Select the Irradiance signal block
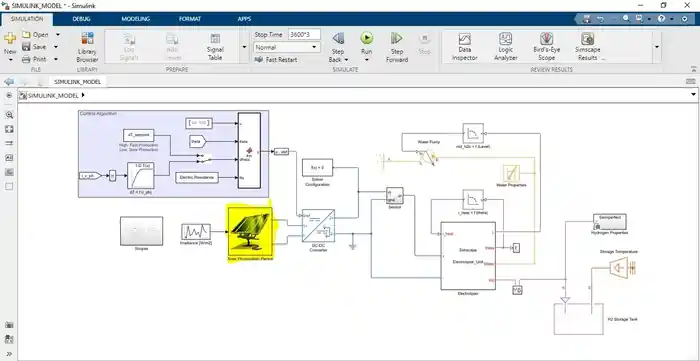Image resolution: width=700 pixels, height=361 pixels. pos(196,232)
